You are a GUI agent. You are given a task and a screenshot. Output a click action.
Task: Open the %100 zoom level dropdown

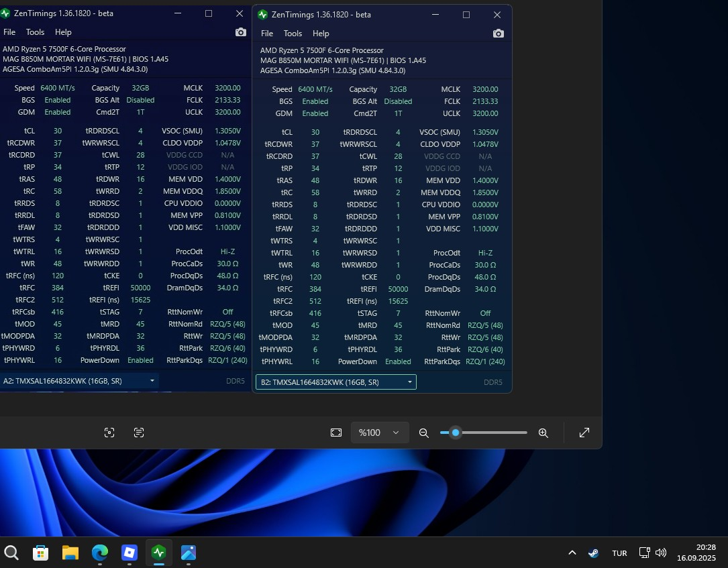point(379,433)
